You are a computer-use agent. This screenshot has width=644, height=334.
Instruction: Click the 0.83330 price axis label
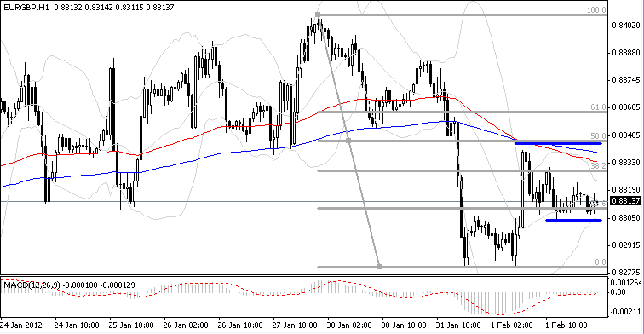(x=625, y=163)
